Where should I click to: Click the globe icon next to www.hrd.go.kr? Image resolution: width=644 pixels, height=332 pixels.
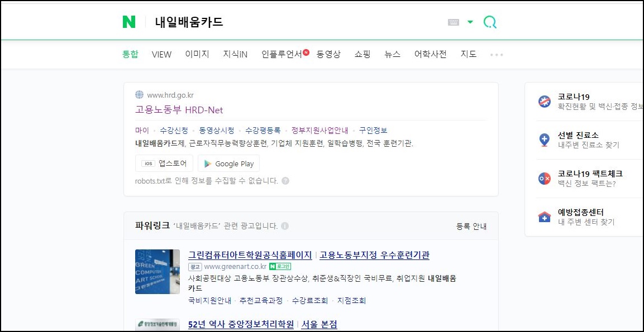coord(139,95)
